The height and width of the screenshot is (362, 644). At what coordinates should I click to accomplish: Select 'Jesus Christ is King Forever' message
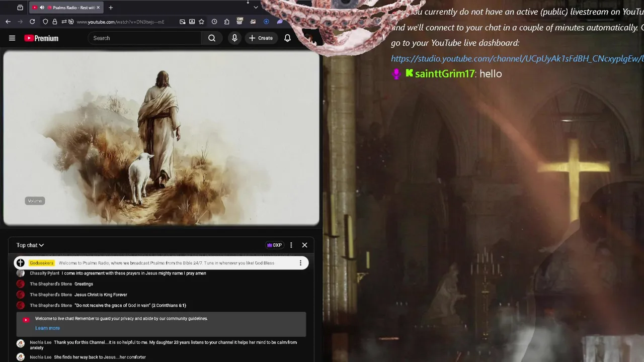(101, 295)
